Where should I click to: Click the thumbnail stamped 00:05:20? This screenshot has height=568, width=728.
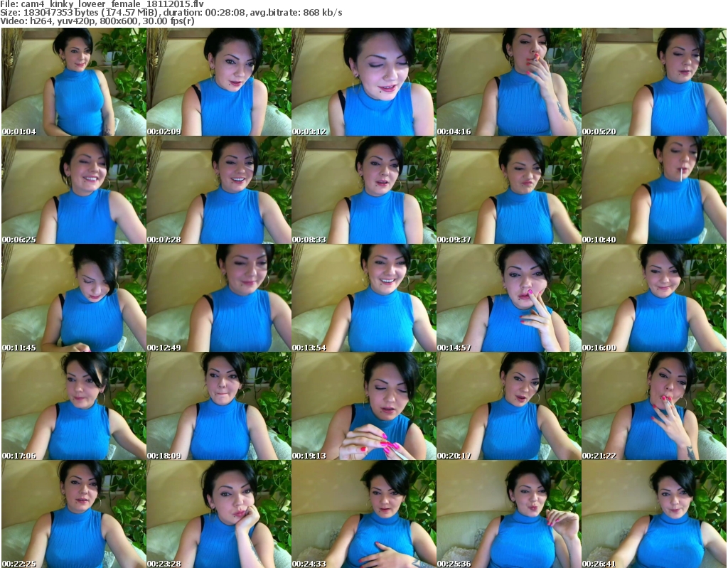pyautogui.click(x=654, y=82)
